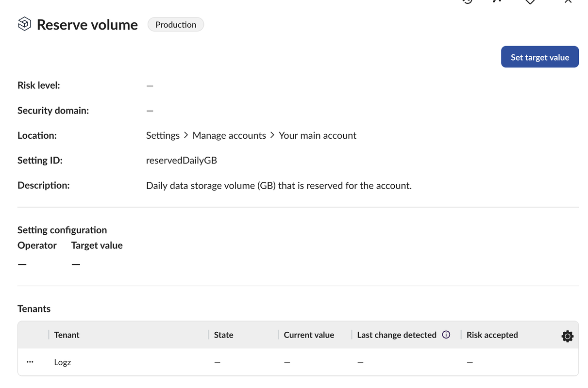Click the Risk accepted column header
This screenshot has width=588, height=388.
tap(492, 335)
